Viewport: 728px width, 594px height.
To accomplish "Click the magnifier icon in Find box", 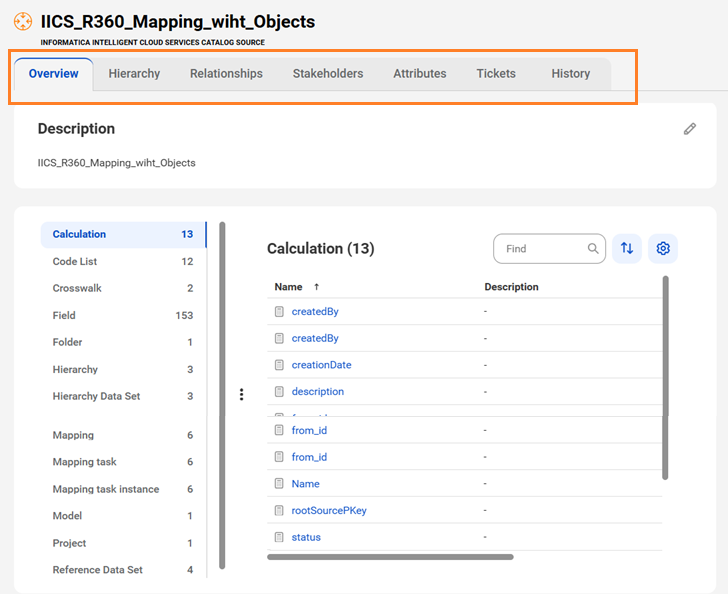I will coord(593,248).
